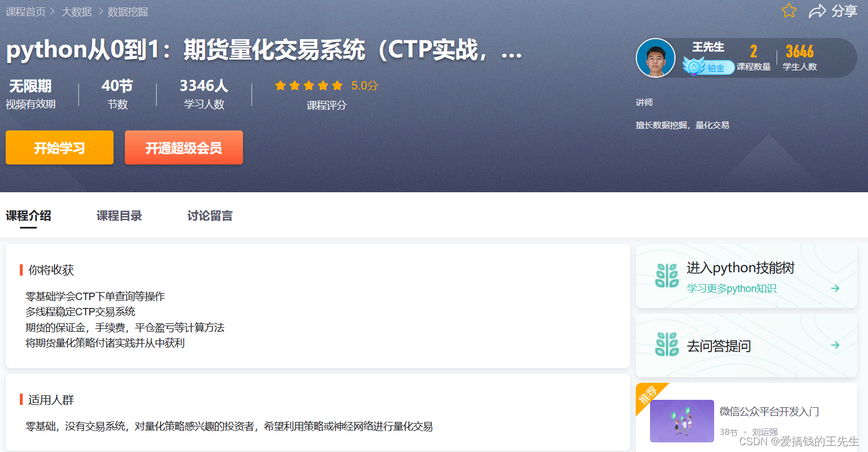This screenshot has width=868, height=452.
Task: Click the arrow on 去问答提问 card
Action: coord(835,345)
